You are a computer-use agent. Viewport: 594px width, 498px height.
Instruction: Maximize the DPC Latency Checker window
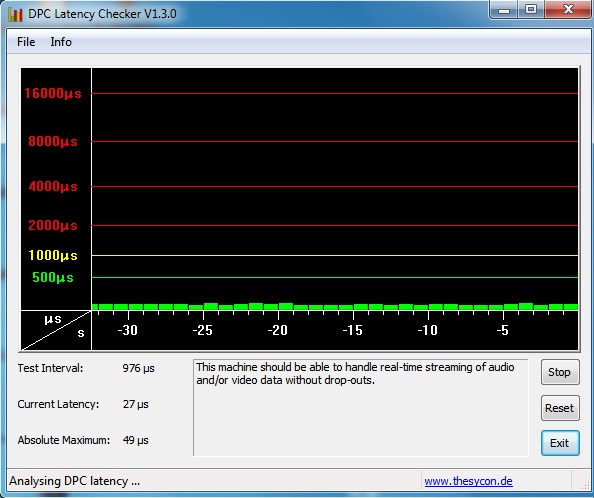click(x=531, y=9)
